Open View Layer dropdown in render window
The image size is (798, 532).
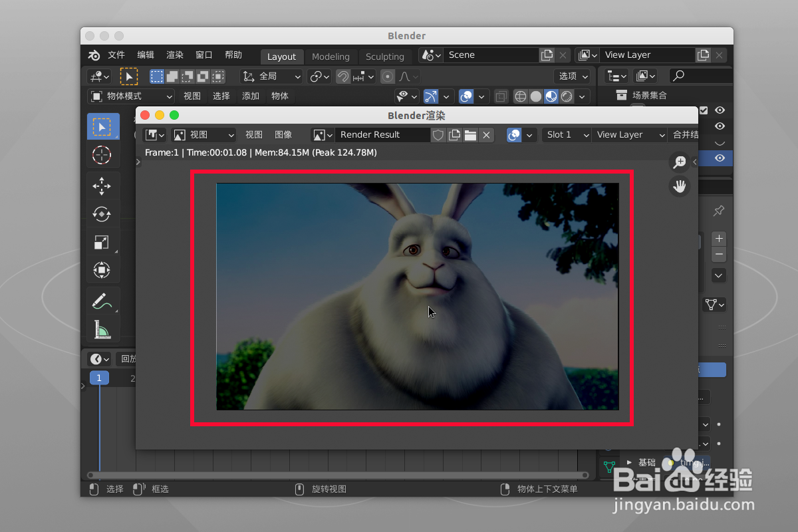(x=629, y=135)
